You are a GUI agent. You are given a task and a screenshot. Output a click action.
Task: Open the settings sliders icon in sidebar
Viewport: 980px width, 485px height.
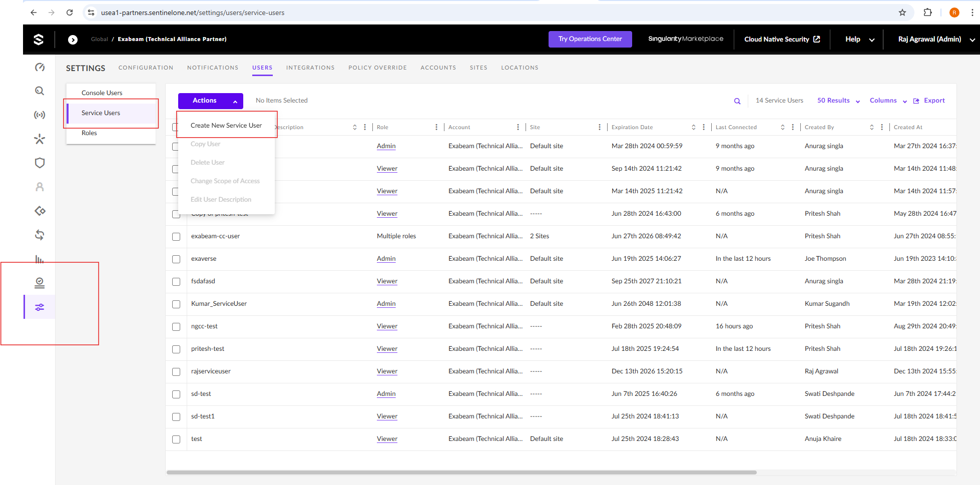coord(40,307)
